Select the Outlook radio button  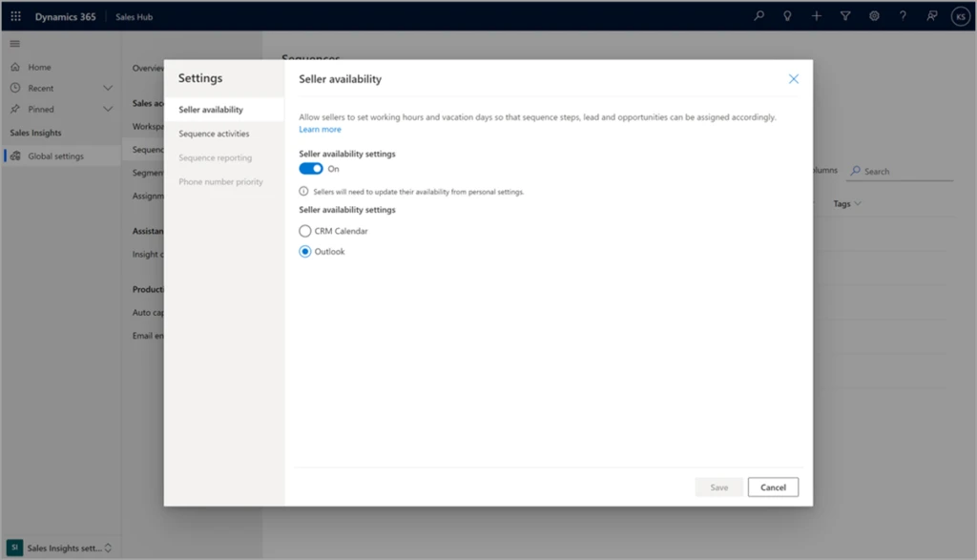305,251
